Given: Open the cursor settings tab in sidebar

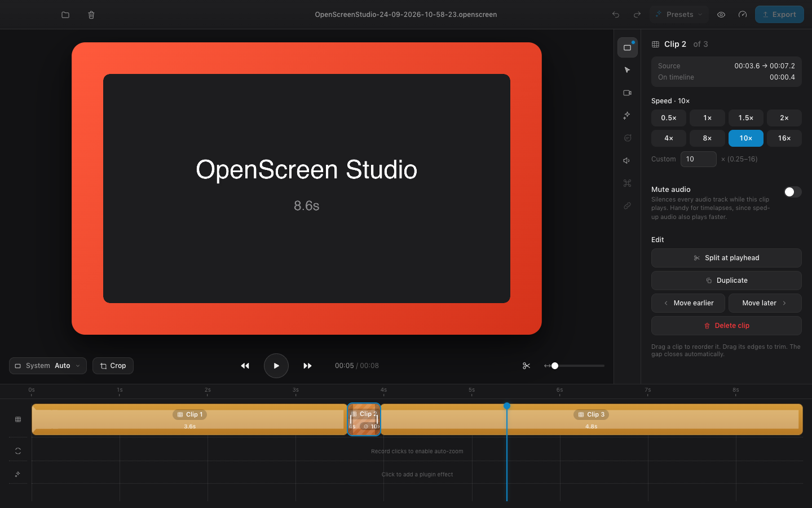Looking at the screenshot, I should pyautogui.click(x=627, y=70).
